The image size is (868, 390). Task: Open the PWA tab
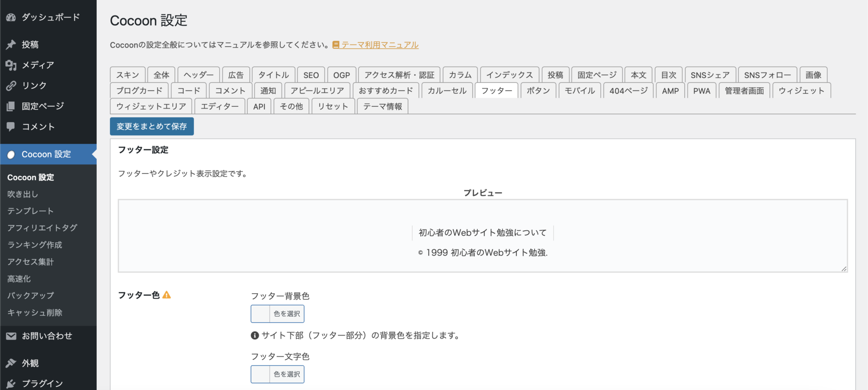click(x=702, y=90)
